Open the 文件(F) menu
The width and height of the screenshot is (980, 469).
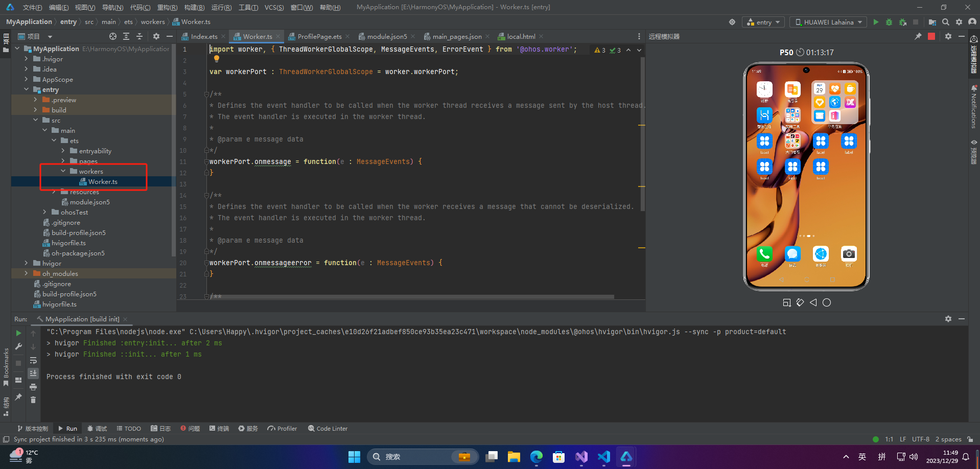pos(32,7)
